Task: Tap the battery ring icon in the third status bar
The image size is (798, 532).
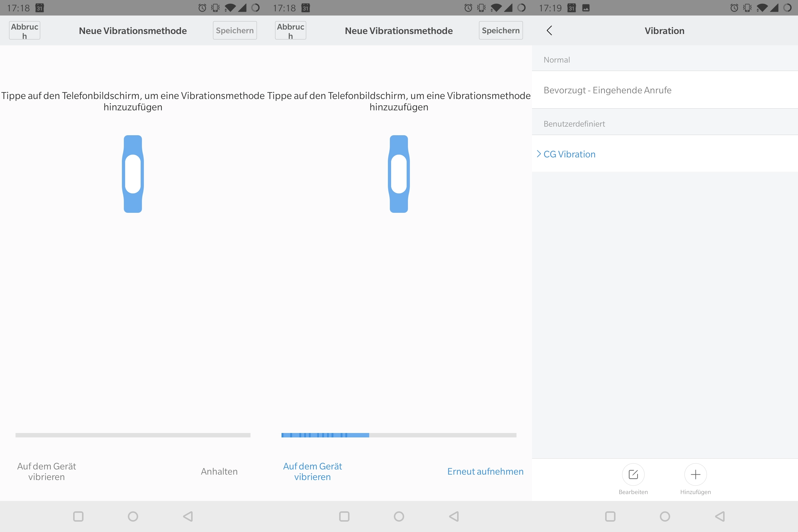Action: point(787,8)
